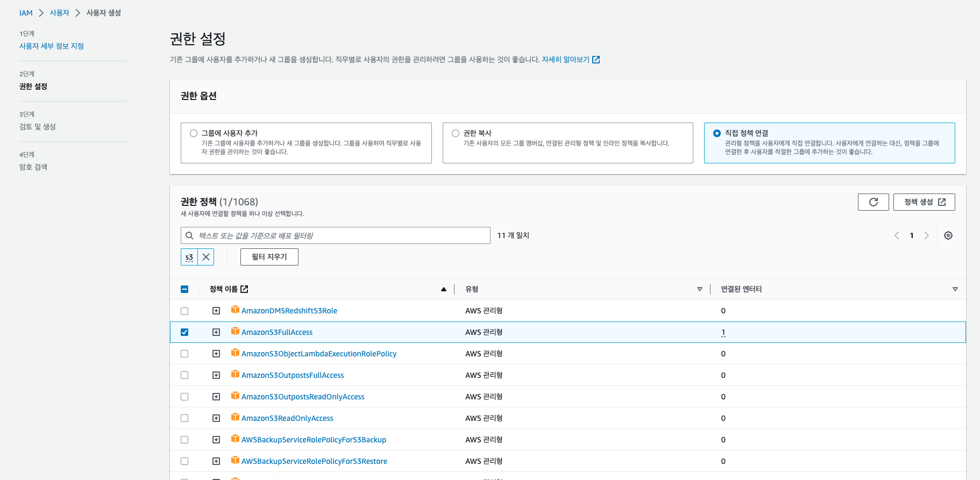Click policy icon next to AmazonDMSRedshiftS3Role
This screenshot has height=480, width=980.
pos(235,310)
